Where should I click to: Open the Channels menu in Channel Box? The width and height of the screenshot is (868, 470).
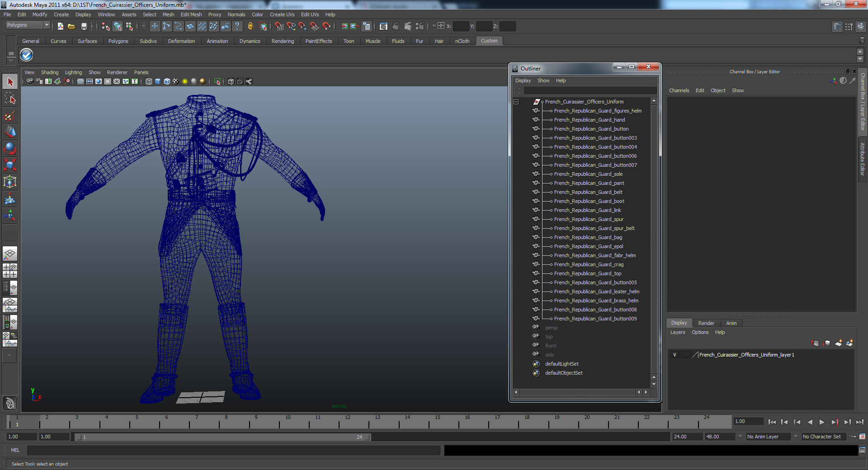[x=679, y=90]
